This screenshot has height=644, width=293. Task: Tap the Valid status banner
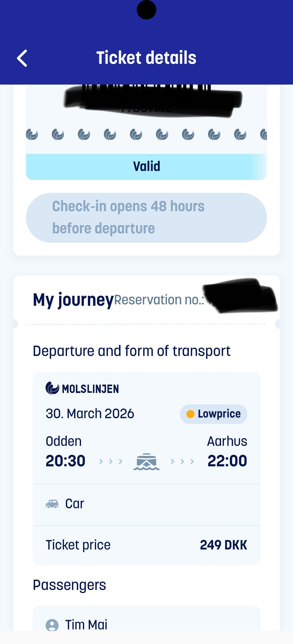click(x=146, y=166)
